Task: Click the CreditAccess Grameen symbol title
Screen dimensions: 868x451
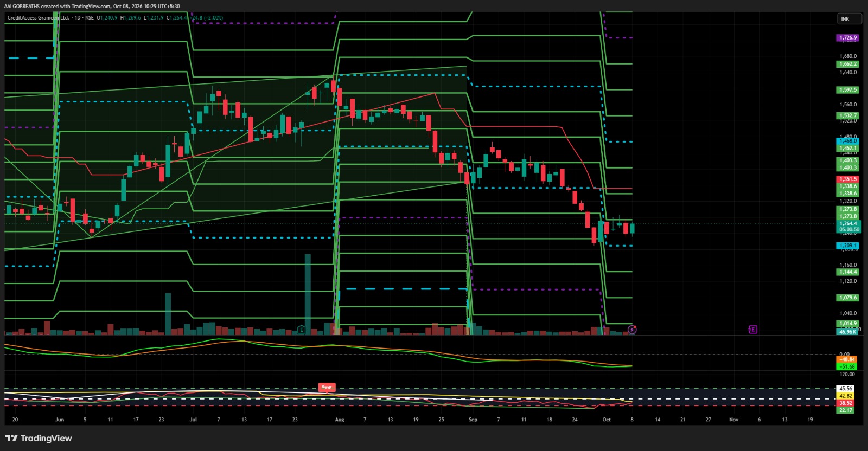Action: point(38,17)
